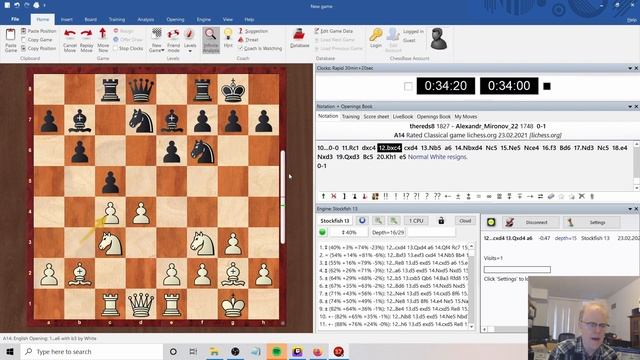Viewport: 640px width, 360px height.
Task: Open the LiveBook tab
Action: coord(402,117)
